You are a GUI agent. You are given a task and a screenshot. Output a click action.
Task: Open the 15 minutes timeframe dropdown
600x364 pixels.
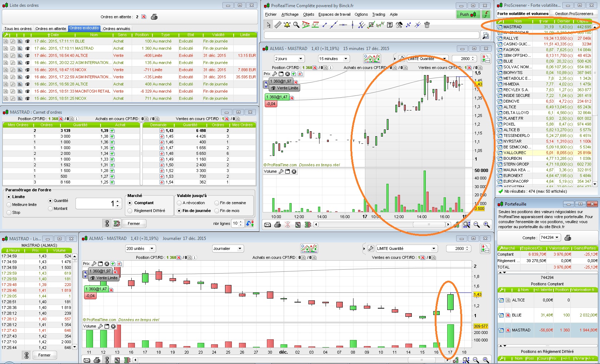[334, 59]
